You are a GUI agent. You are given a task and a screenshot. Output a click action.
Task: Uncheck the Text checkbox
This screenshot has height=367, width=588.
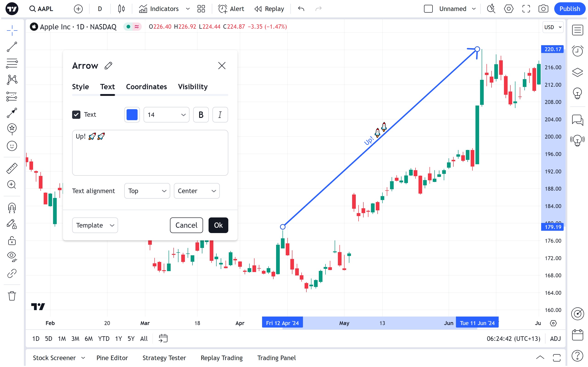[x=76, y=115]
